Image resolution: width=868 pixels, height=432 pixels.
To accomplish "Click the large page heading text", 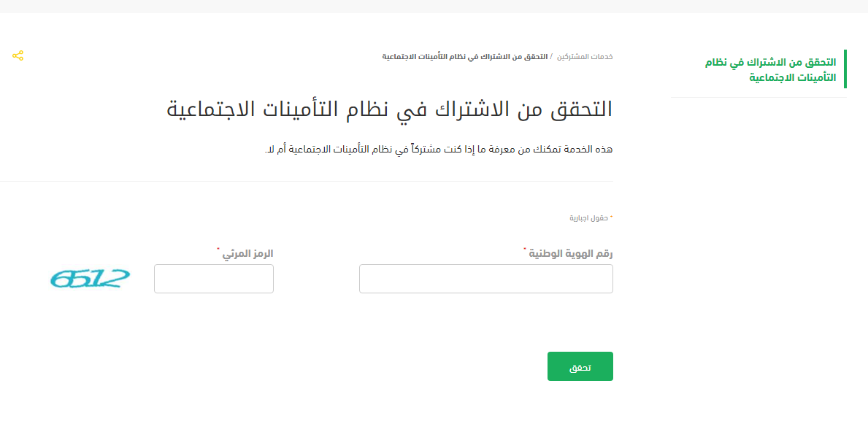I will coord(390,109).
